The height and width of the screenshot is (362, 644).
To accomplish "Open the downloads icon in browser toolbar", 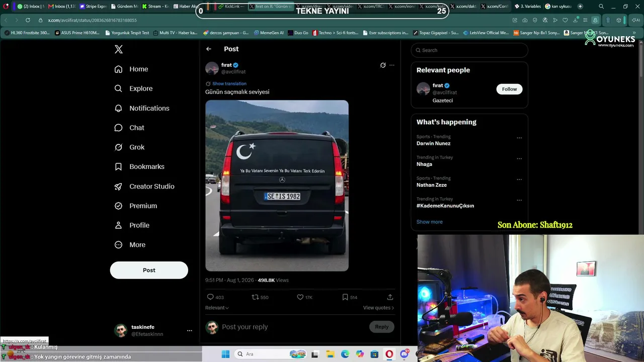I will click(575, 20).
